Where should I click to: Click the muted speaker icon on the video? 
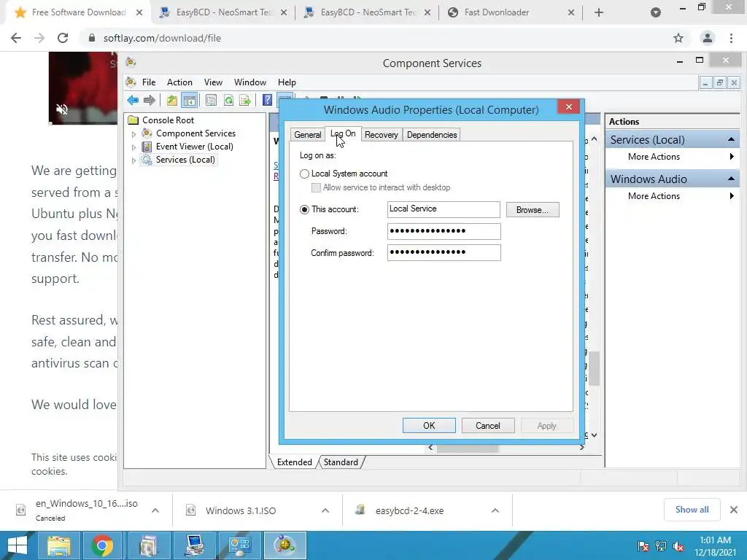pyautogui.click(x=62, y=109)
